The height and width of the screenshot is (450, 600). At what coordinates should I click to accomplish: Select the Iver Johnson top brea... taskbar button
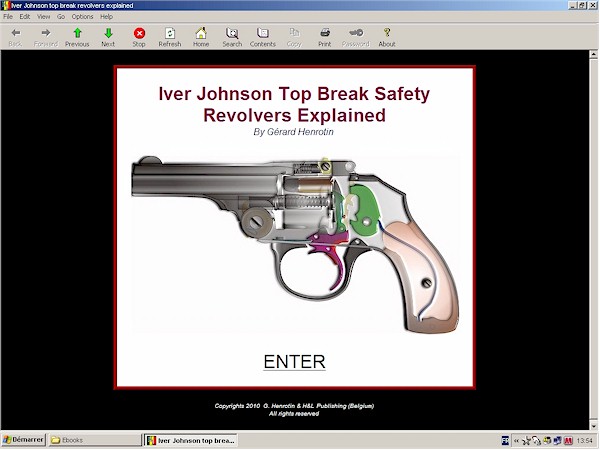[x=191, y=440]
